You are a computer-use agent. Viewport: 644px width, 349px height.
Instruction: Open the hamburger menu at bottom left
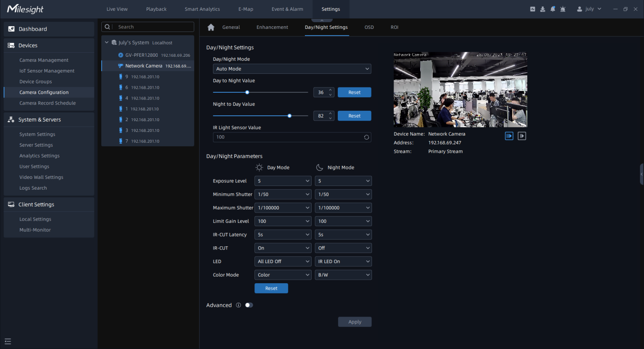pyautogui.click(x=8, y=341)
